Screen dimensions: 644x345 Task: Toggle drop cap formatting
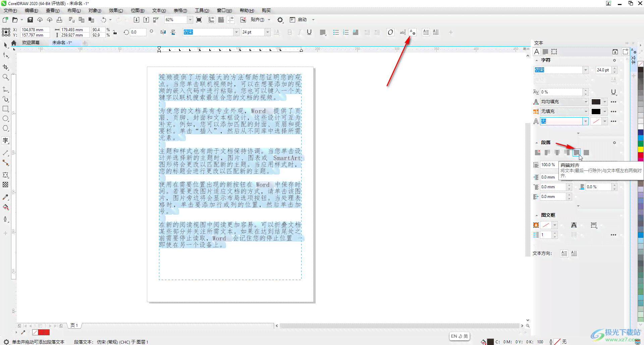(x=356, y=32)
